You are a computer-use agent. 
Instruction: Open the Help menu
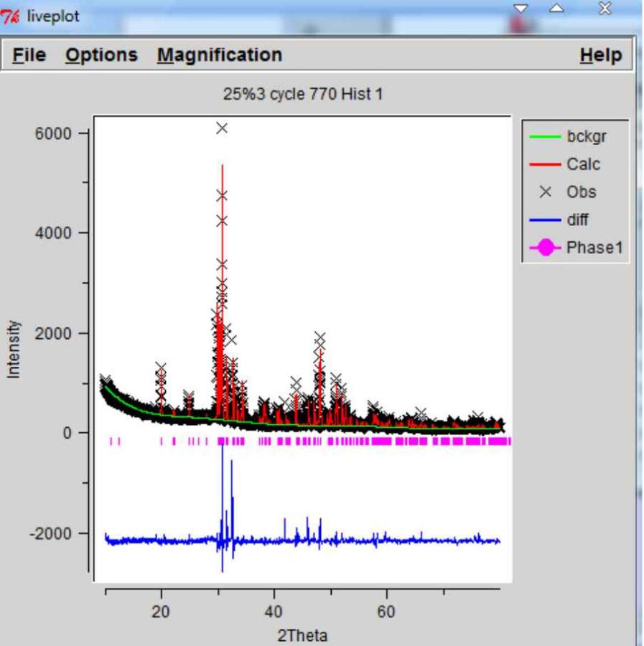pyautogui.click(x=600, y=55)
